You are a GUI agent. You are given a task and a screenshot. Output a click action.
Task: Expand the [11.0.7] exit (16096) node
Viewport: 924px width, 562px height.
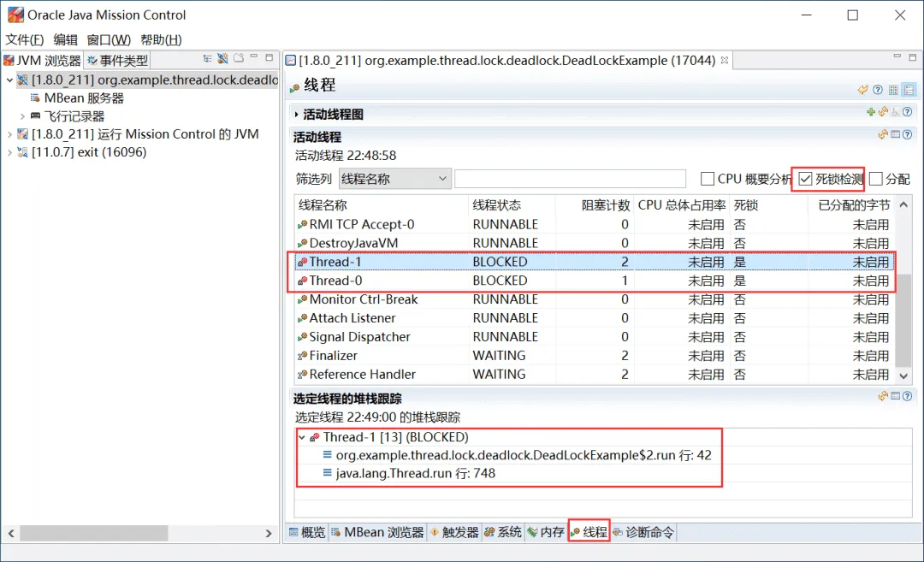[x=10, y=152]
